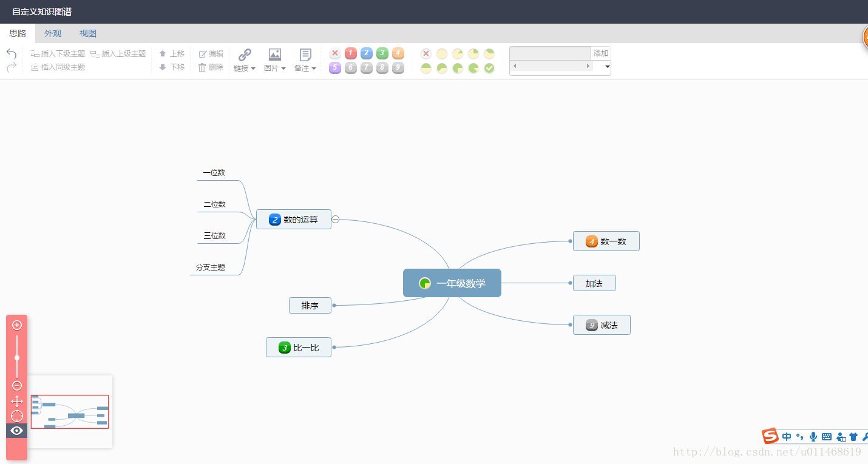Switch to the 思路 tab
This screenshot has width=868, height=464.
pyautogui.click(x=18, y=33)
